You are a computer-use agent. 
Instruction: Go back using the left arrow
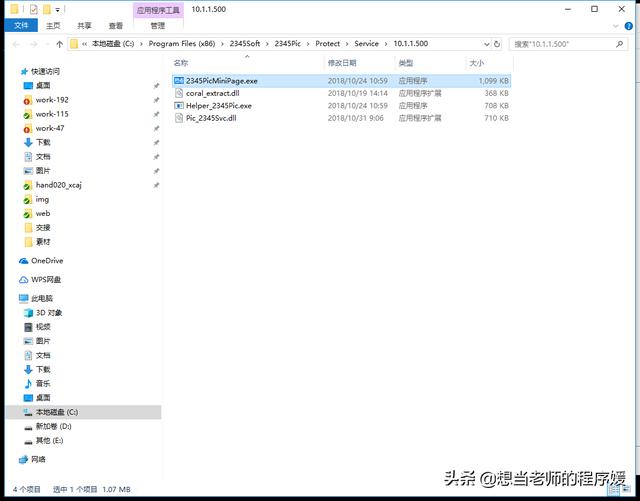coord(16,44)
